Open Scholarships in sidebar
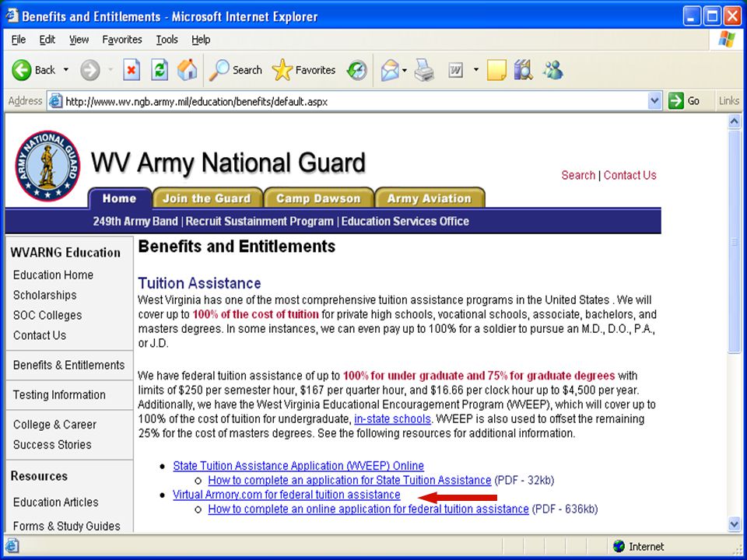 point(45,296)
